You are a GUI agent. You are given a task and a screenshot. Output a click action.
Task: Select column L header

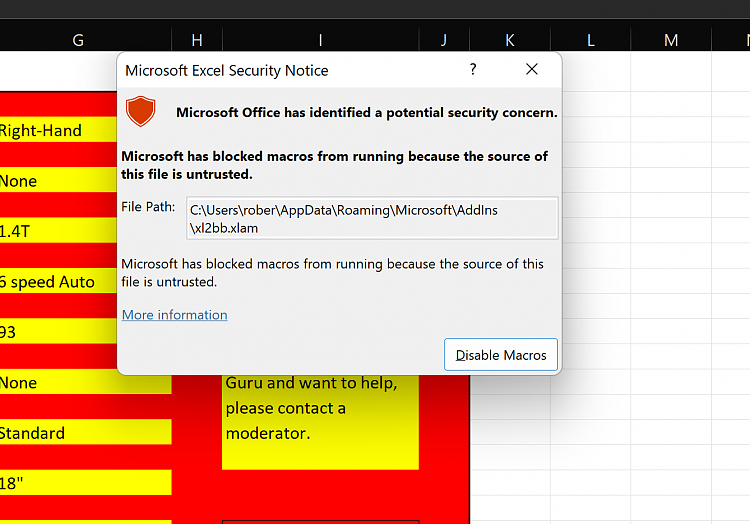coord(591,40)
